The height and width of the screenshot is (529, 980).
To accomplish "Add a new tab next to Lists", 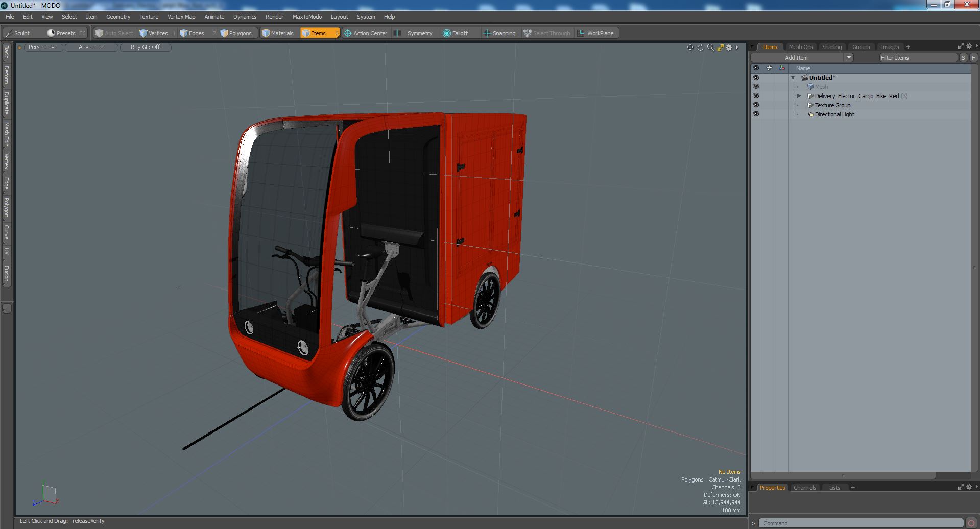I will click(x=853, y=488).
